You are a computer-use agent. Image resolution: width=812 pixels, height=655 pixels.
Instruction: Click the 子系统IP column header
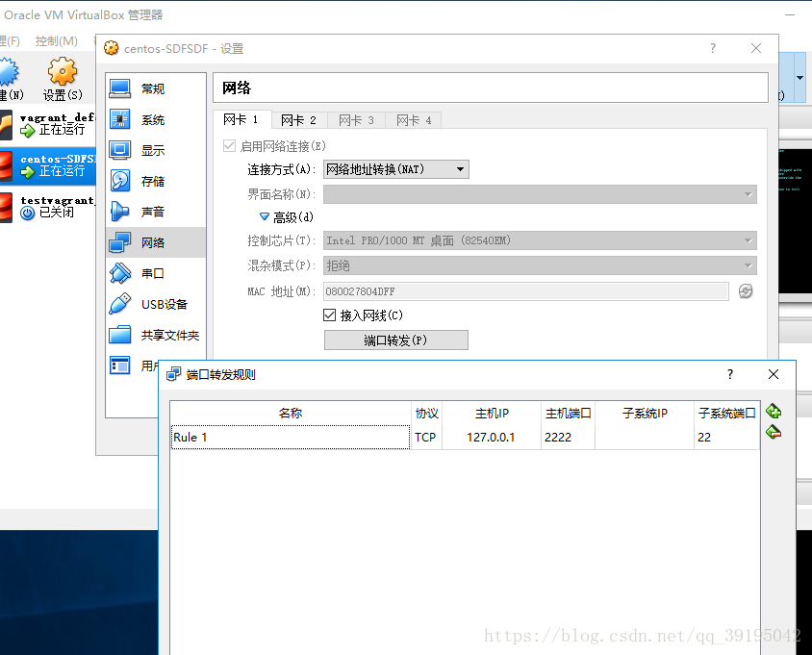pyautogui.click(x=645, y=414)
